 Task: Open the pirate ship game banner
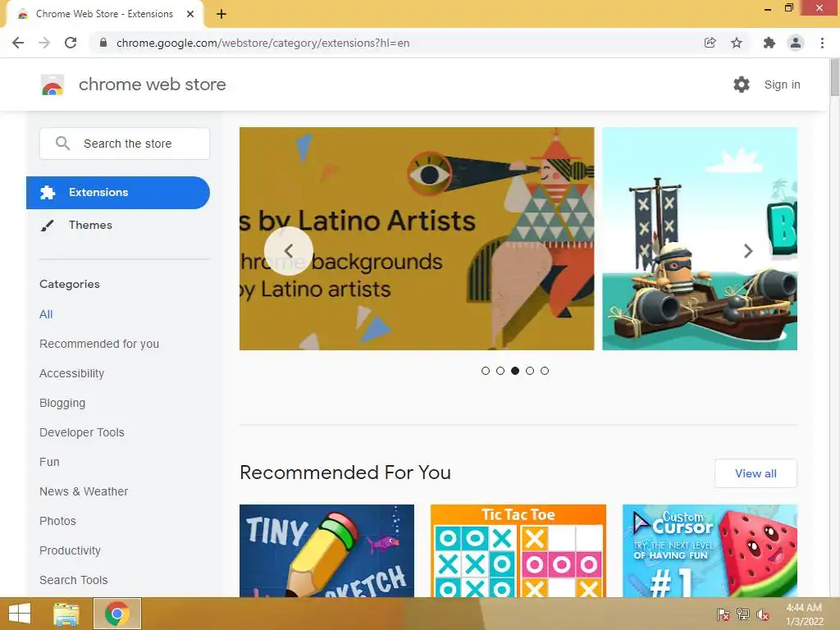click(700, 239)
